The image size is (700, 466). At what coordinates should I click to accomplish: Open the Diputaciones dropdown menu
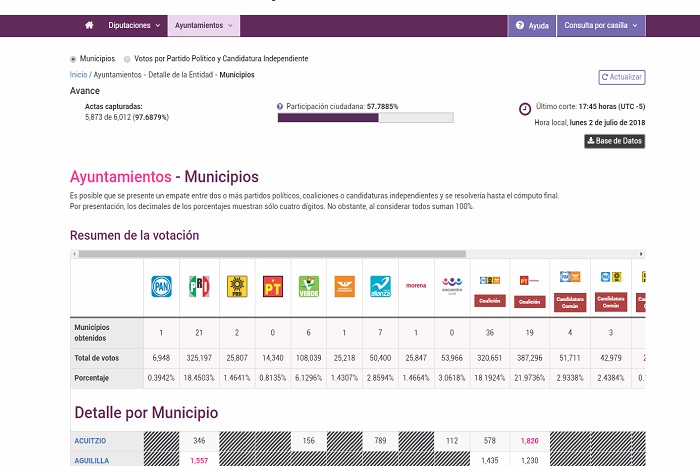coord(133,25)
